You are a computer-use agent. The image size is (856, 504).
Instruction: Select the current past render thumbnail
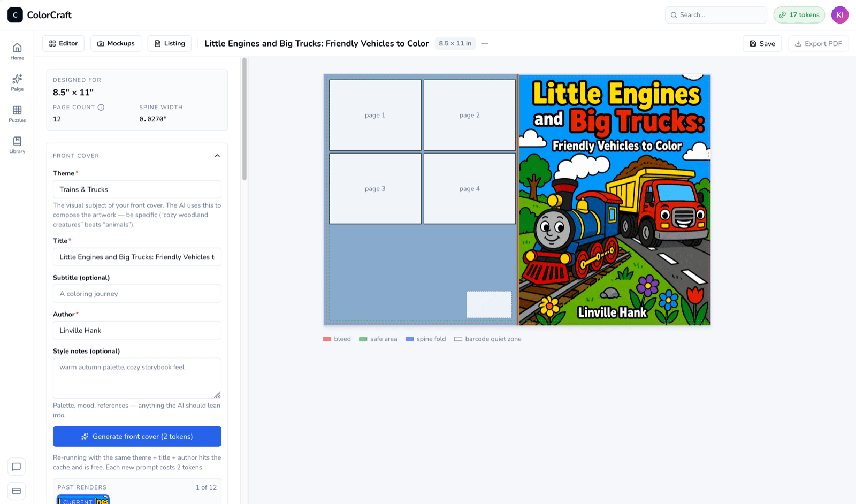(x=83, y=499)
